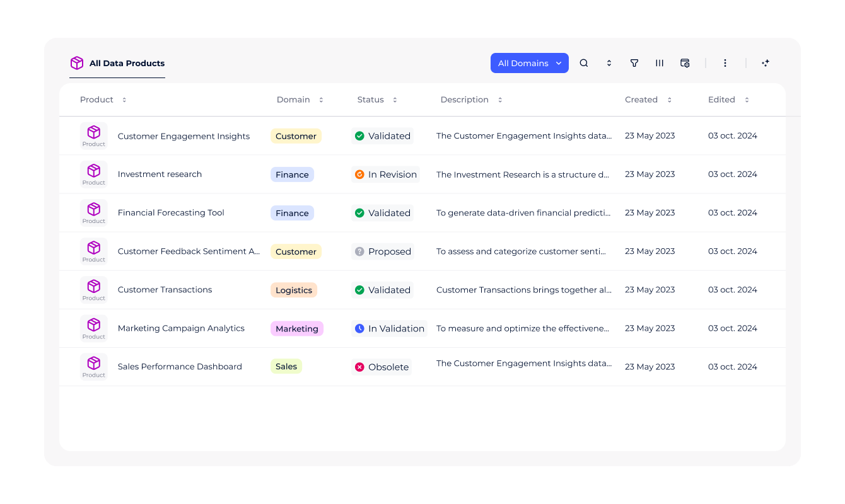Click Customer Engagement Insights product icon
845x504 pixels.
pyautogui.click(x=94, y=135)
